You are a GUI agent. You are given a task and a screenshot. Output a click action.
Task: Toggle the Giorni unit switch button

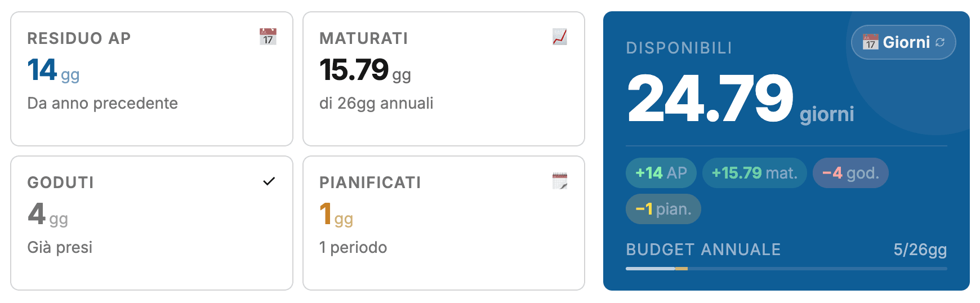click(x=903, y=42)
